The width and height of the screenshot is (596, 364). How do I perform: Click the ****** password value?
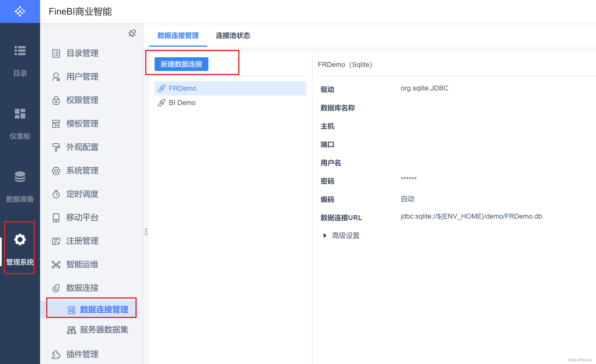point(409,179)
